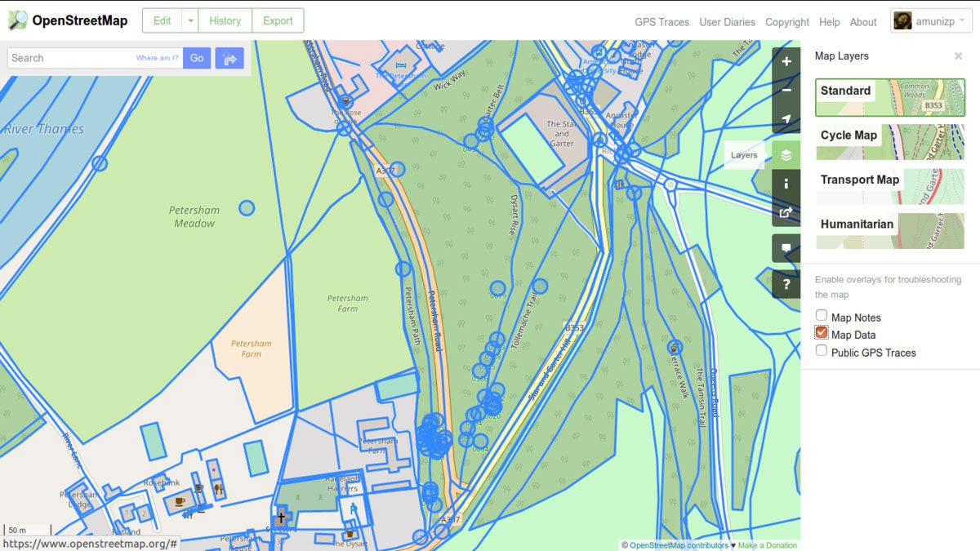This screenshot has width=980, height=551.
Task: Open the amunizp user menu
Action: (931, 22)
